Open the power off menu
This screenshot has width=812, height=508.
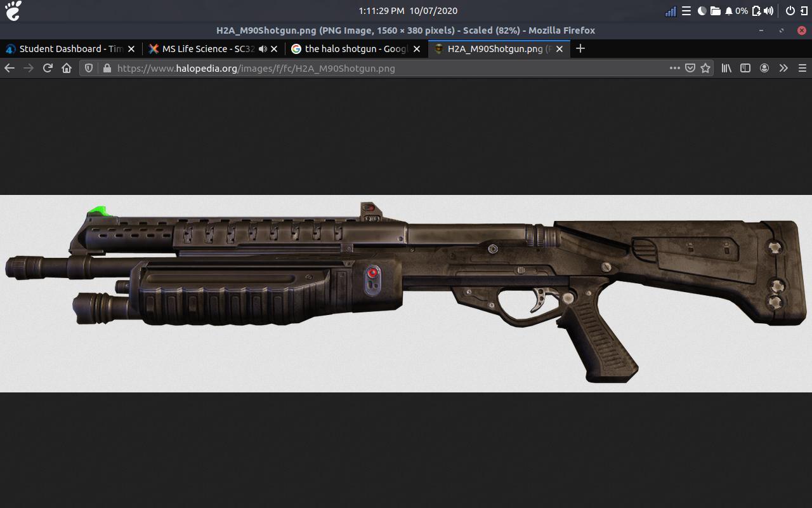790,11
